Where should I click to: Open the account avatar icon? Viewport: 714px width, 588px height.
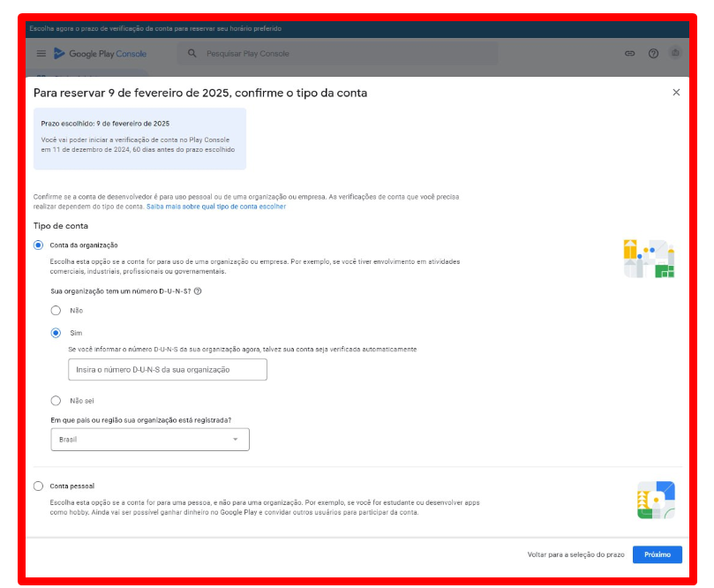[675, 54]
